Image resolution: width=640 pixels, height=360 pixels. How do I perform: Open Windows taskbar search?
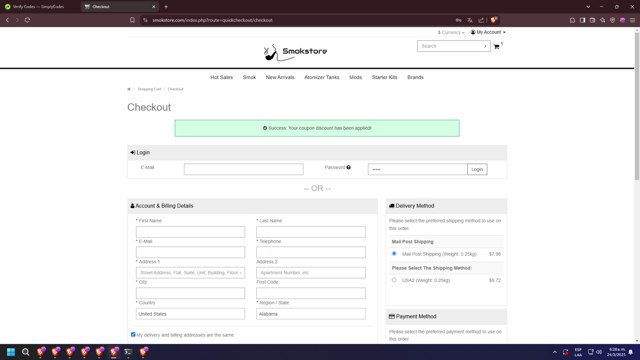click(25, 352)
